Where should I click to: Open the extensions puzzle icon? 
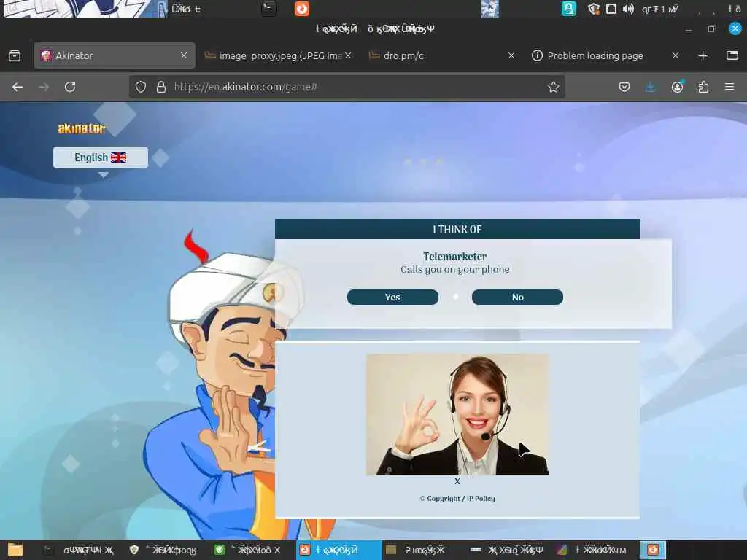(x=703, y=87)
